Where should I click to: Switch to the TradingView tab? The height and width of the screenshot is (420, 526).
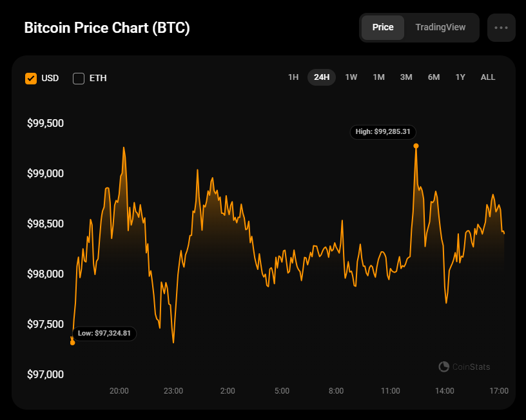[440, 28]
